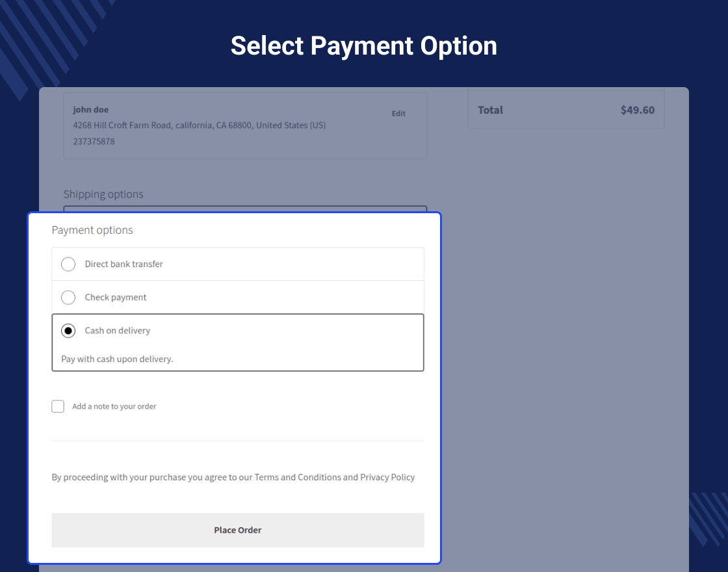728x572 pixels.
Task: Click the "Cash on delivery" label text
Action: coord(117,331)
